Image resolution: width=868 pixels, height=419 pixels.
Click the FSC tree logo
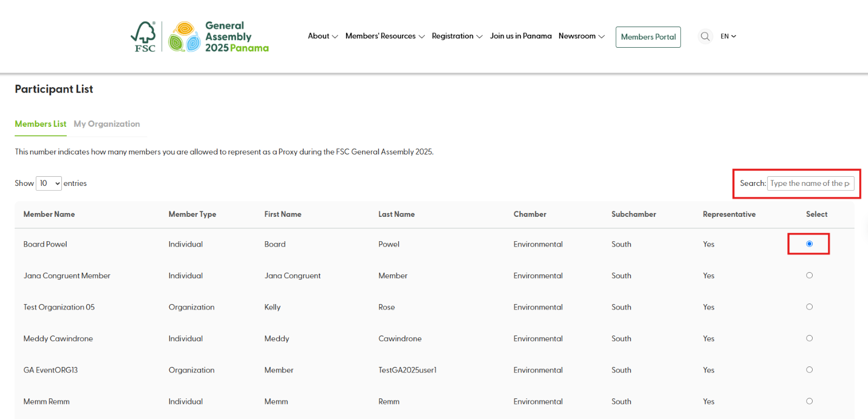tap(144, 36)
